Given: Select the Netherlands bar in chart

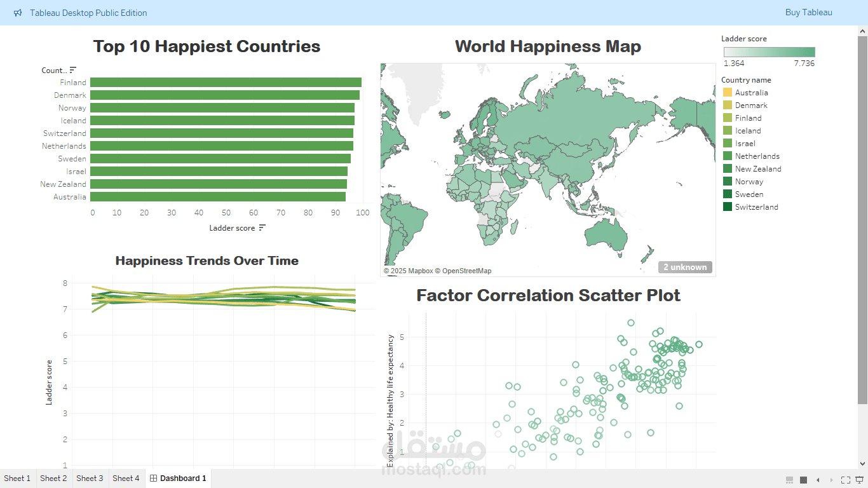Looking at the screenshot, I should click(x=222, y=146).
